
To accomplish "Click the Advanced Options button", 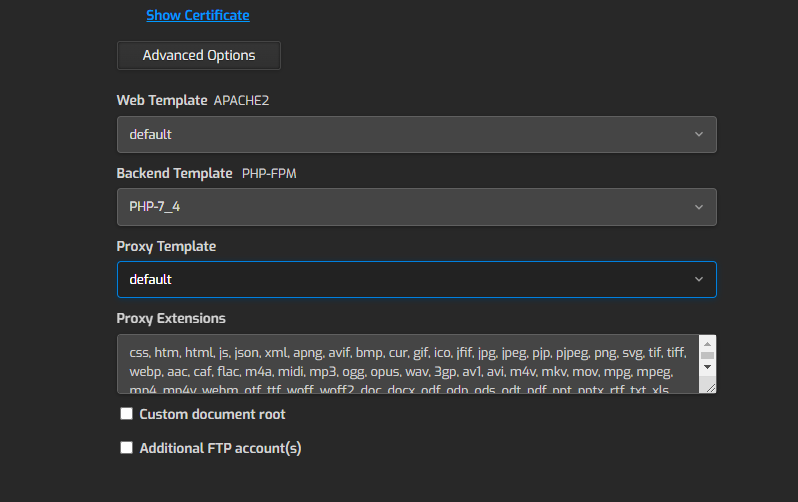I will pyautogui.click(x=199, y=56).
